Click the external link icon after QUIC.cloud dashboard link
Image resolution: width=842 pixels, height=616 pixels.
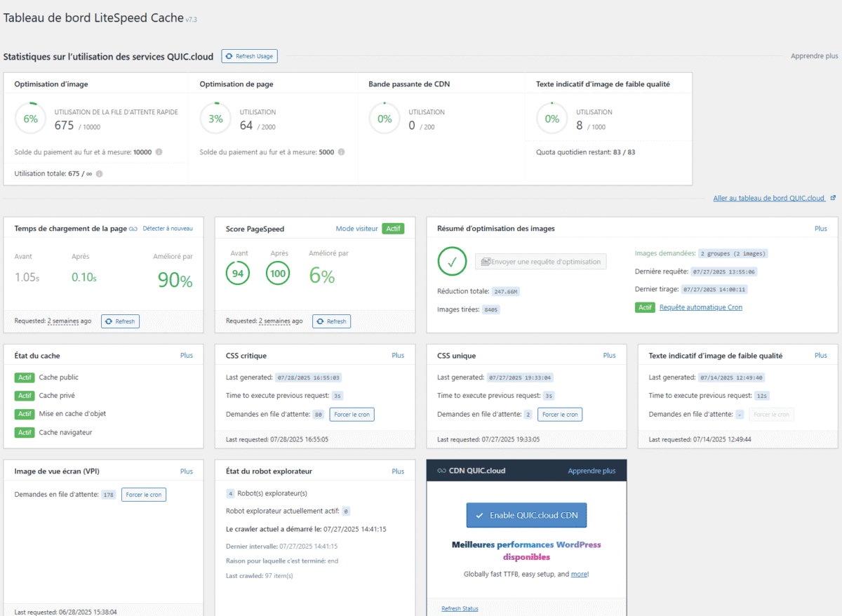pos(833,199)
